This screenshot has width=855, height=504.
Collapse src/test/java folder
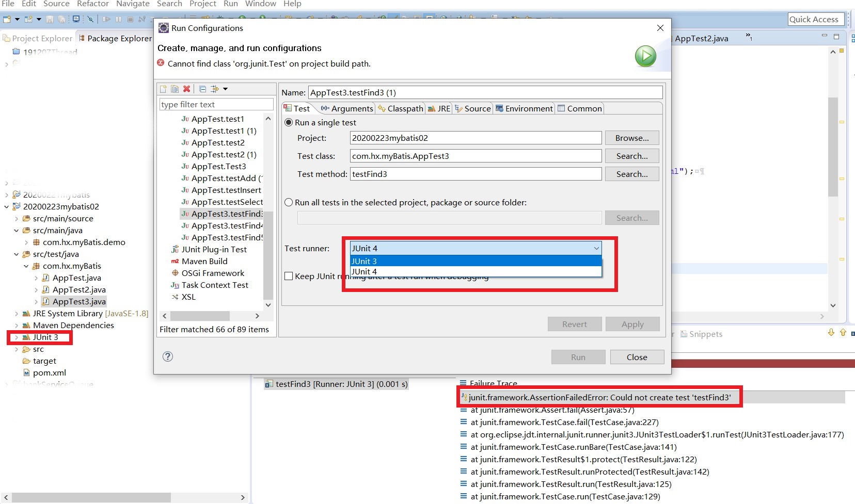pyautogui.click(x=17, y=254)
